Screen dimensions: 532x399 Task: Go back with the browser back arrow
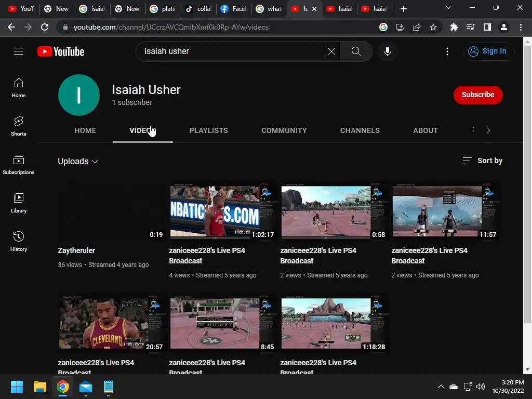pyautogui.click(x=11, y=27)
